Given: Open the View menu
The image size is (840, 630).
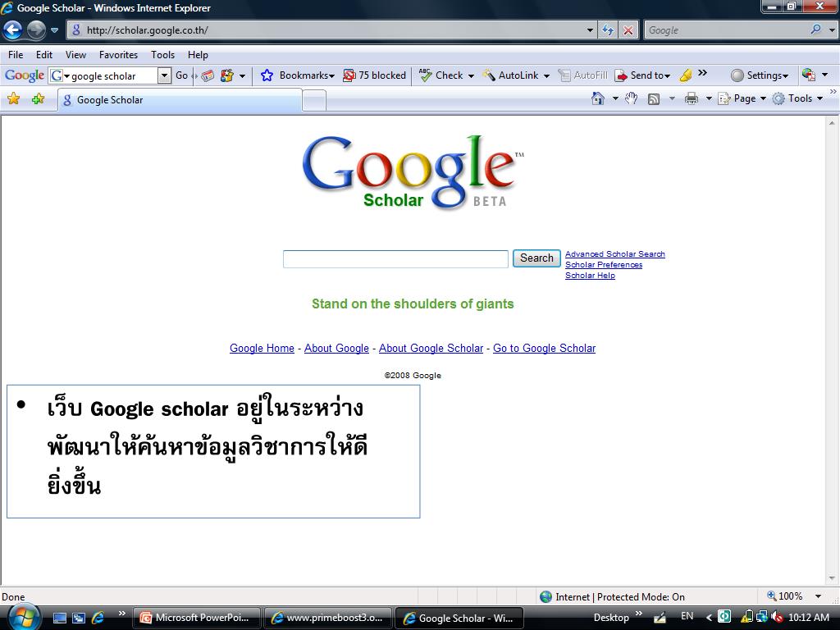Looking at the screenshot, I should pyautogui.click(x=75, y=55).
